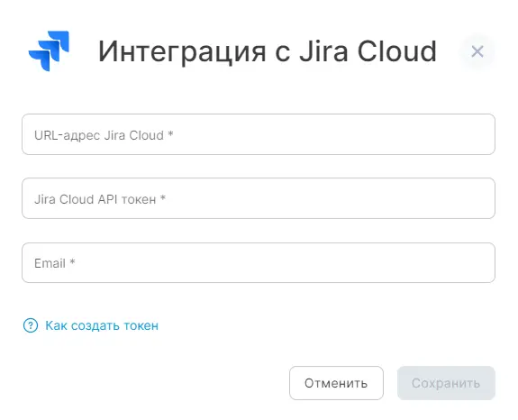Click the Отменить button
The image size is (518, 420).
(x=336, y=383)
